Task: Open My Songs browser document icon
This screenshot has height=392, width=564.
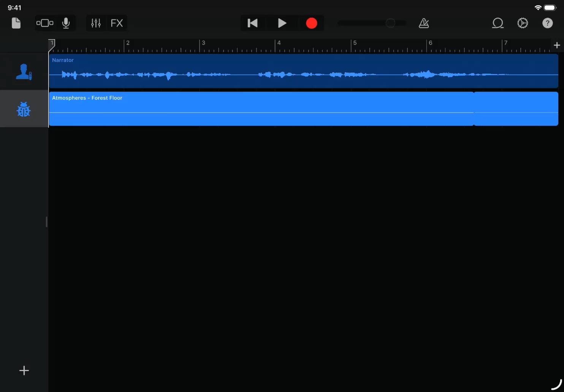Action: pos(16,23)
